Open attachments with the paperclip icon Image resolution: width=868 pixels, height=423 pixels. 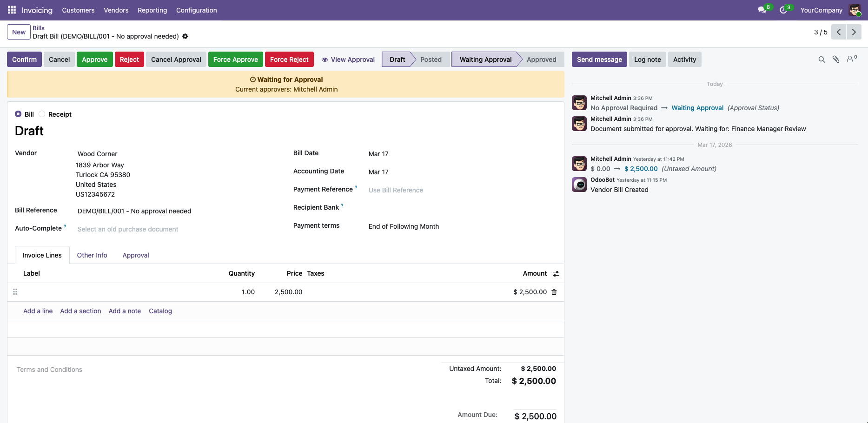point(836,59)
